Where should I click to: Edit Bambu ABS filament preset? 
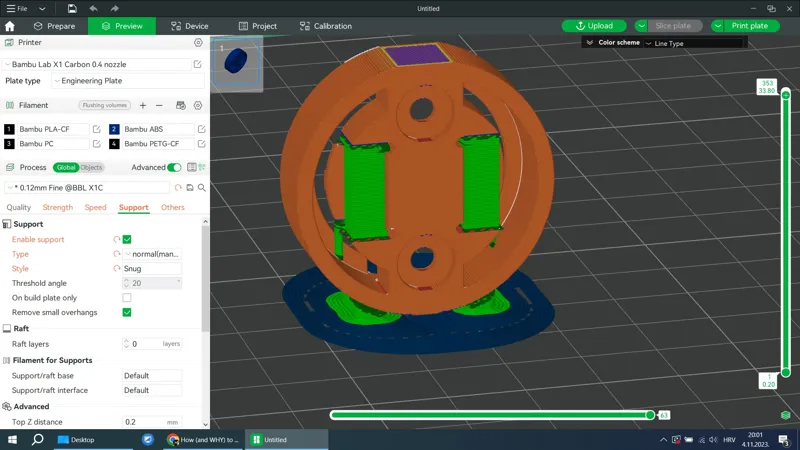(x=202, y=129)
